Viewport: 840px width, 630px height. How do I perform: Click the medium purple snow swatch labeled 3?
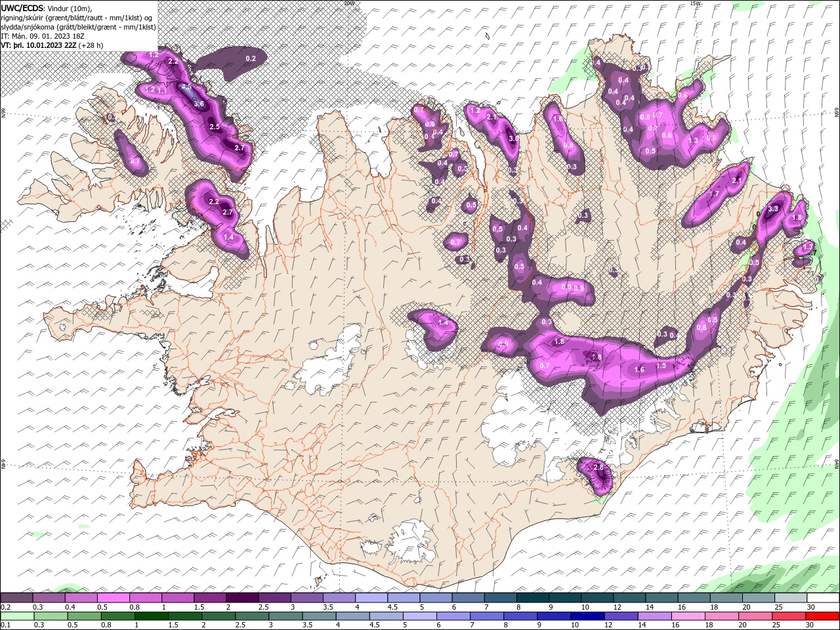point(306,597)
